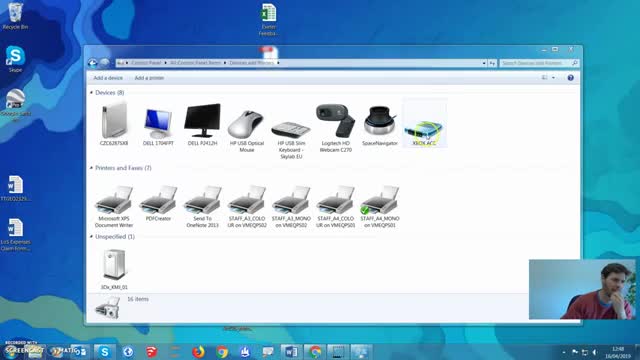Go to All Control Panel Items breadcrumb
Screen dimensions: 640x360
[196, 63]
